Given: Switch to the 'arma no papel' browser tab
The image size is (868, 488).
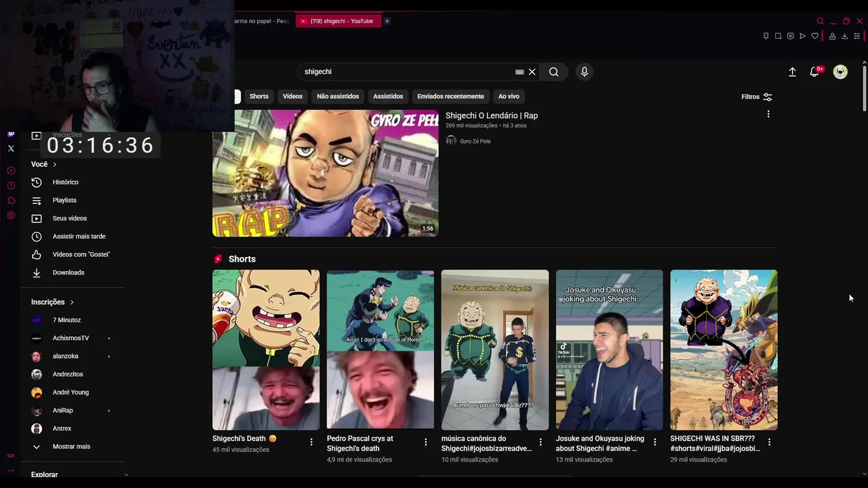Looking at the screenshot, I should click(x=261, y=21).
